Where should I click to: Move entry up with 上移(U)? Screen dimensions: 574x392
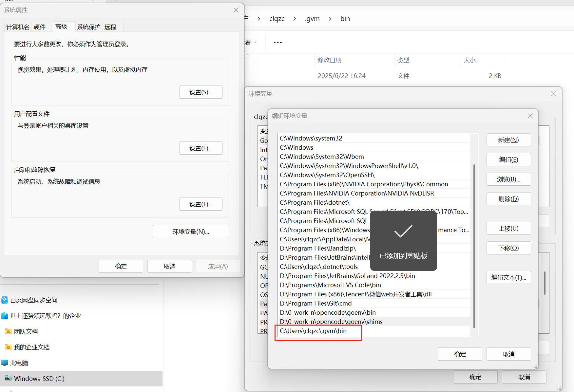(x=508, y=228)
